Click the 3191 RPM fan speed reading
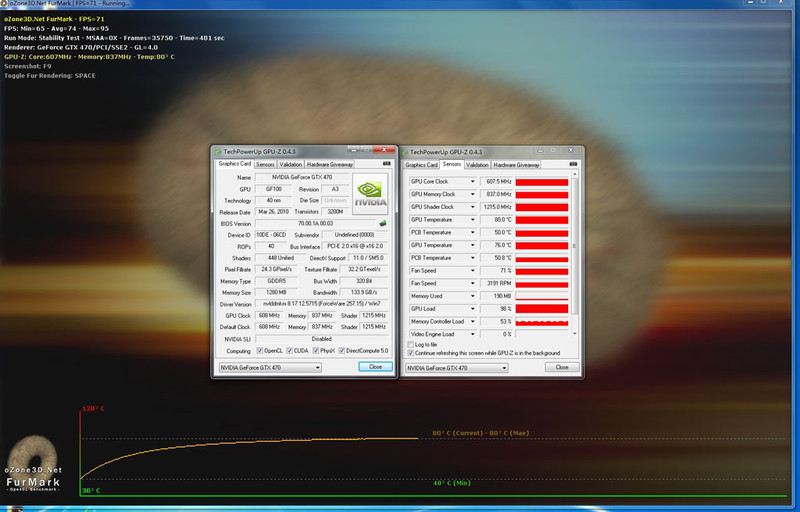This screenshot has height=512, width=800. click(x=496, y=284)
